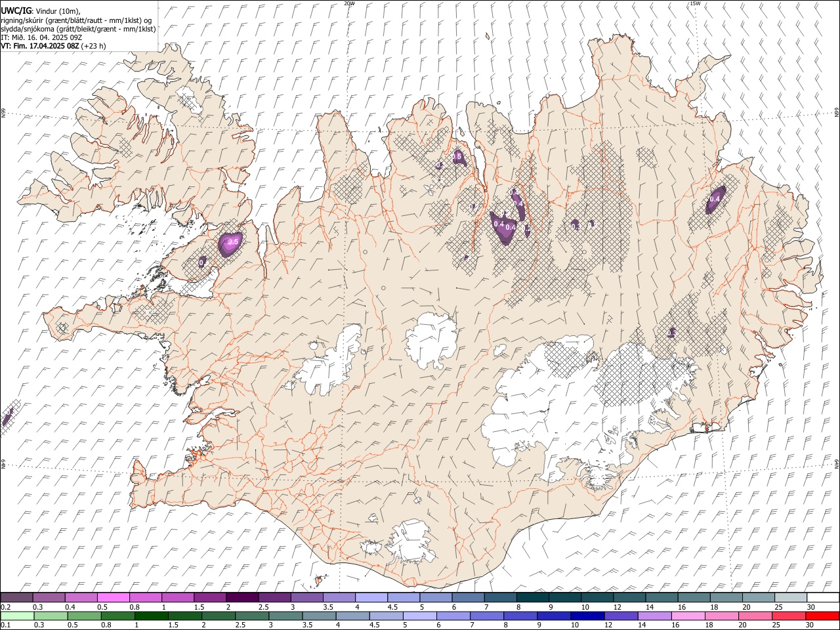Screen dimensions: 840x630
Task: Select darkest purple upper swatch between 2 and 2.5
Action: [x=242, y=598]
